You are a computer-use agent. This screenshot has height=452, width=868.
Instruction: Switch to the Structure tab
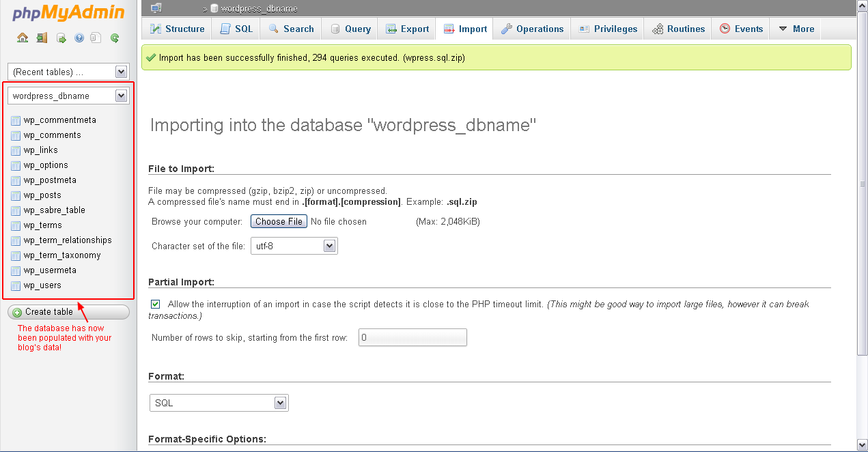(177, 29)
